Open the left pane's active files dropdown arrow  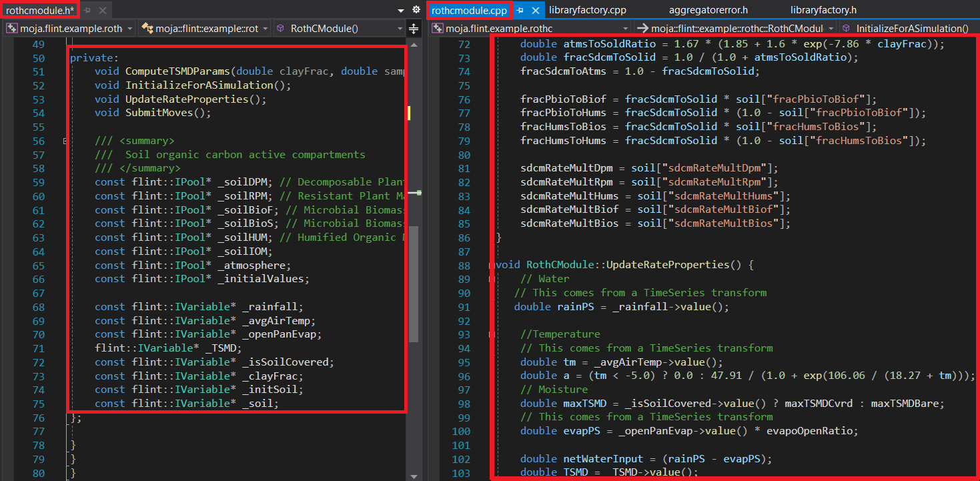click(x=400, y=11)
